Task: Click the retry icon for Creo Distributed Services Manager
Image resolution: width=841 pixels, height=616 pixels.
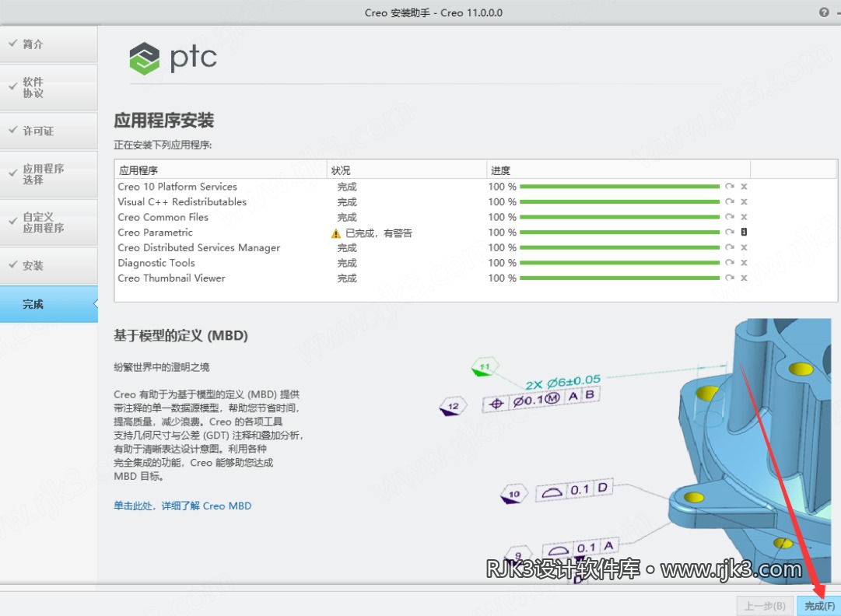Action: click(x=730, y=247)
